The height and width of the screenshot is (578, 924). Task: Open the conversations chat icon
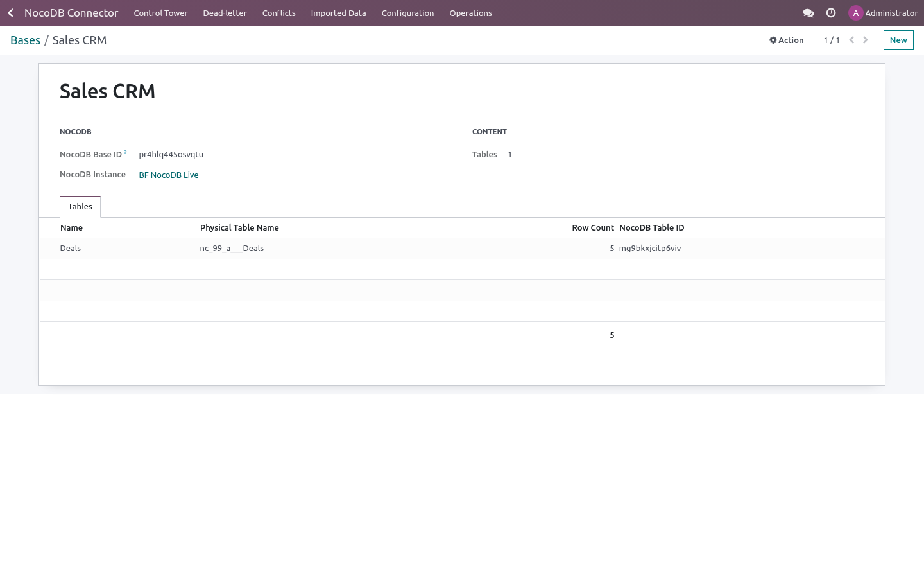(809, 13)
